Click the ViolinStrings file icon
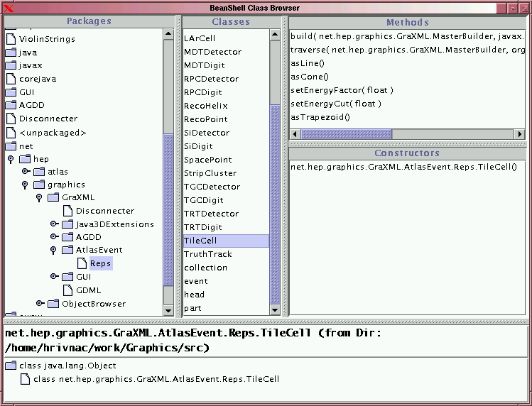 click(x=11, y=39)
